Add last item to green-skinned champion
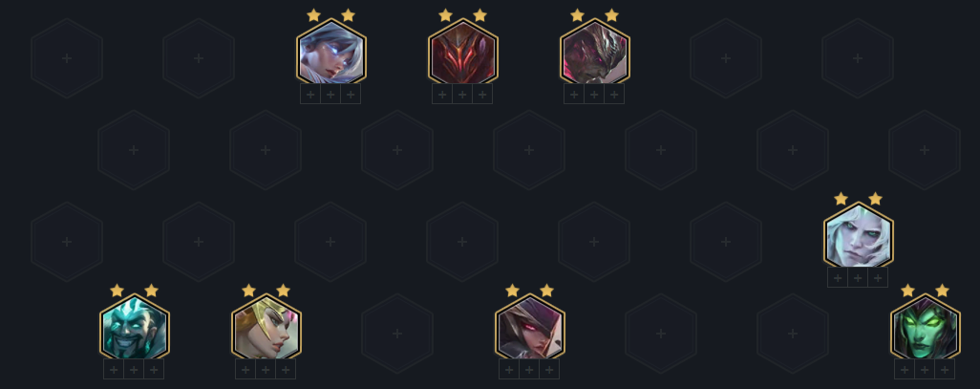Viewport: 980px width, 389px height. [945, 370]
